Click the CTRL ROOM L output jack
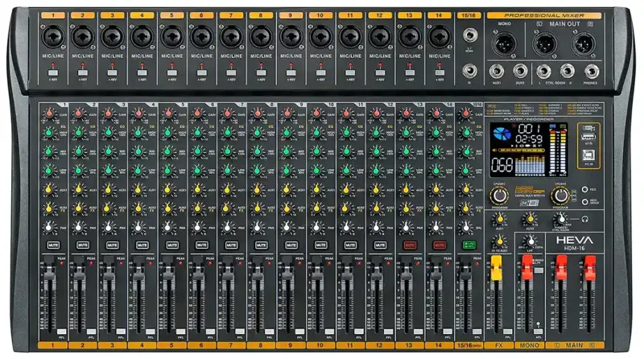The width and height of the screenshot is (644, 359). (544, 72)
